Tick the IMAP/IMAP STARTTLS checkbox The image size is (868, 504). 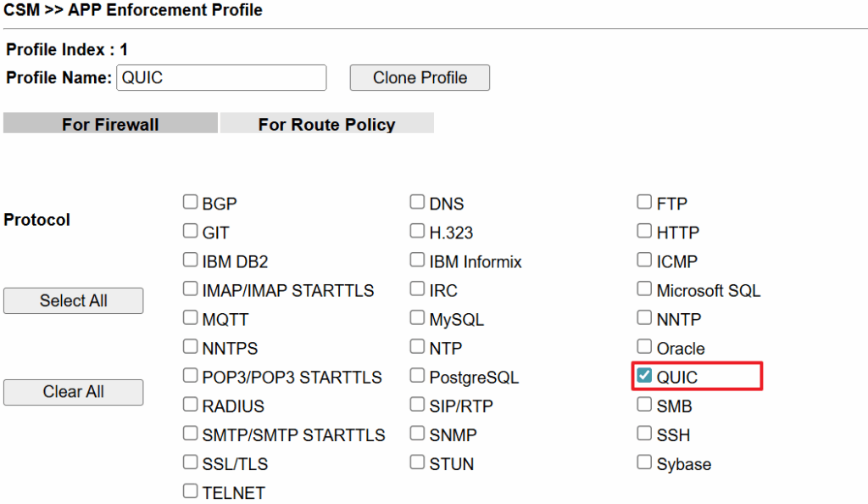(x=191, y=289)
